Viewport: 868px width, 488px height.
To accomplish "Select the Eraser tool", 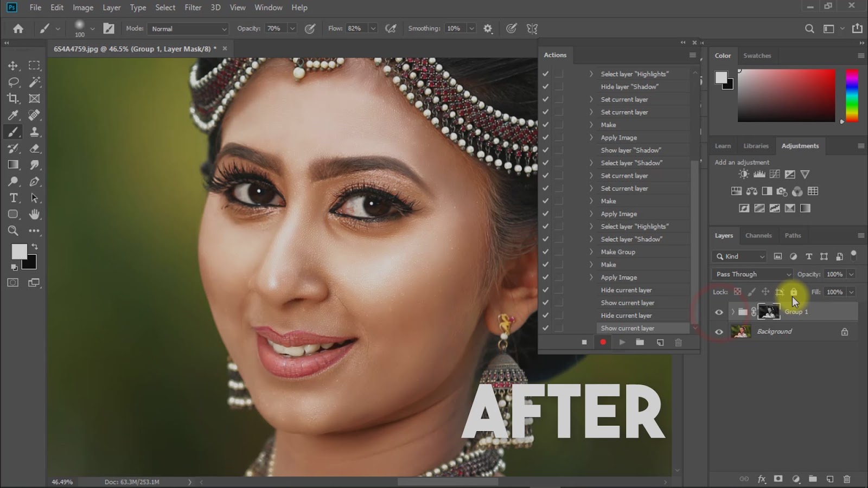I will [34, 148].
